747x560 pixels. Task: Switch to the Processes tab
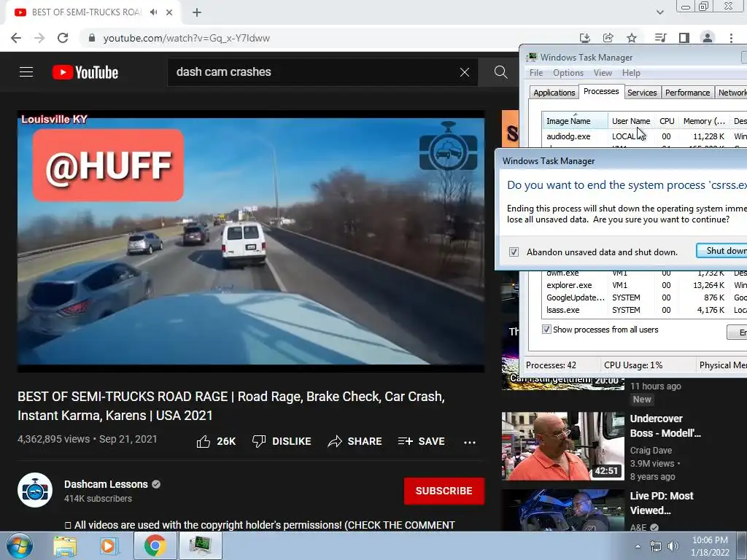click(x=601, y=91)
